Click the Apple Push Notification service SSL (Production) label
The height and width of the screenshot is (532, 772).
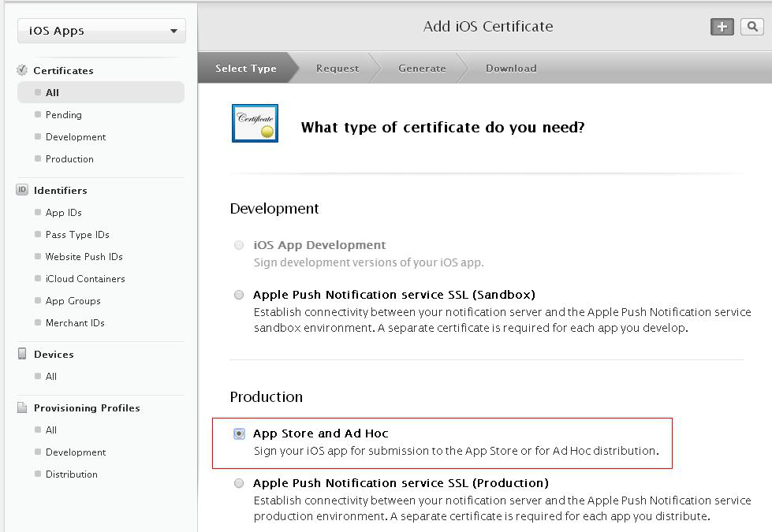click(401, 483)
